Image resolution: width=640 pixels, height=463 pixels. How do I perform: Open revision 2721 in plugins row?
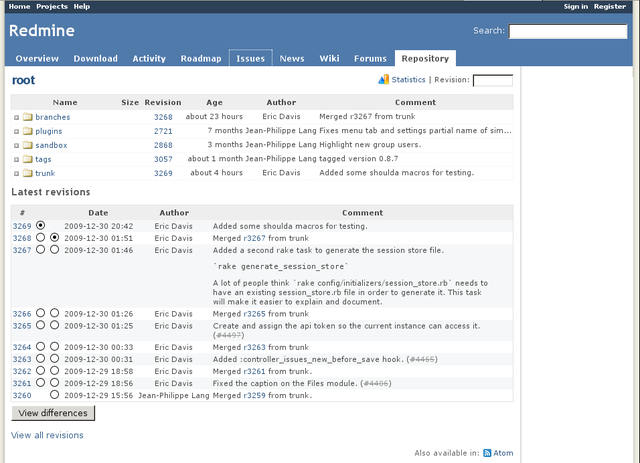coord(163,131)
